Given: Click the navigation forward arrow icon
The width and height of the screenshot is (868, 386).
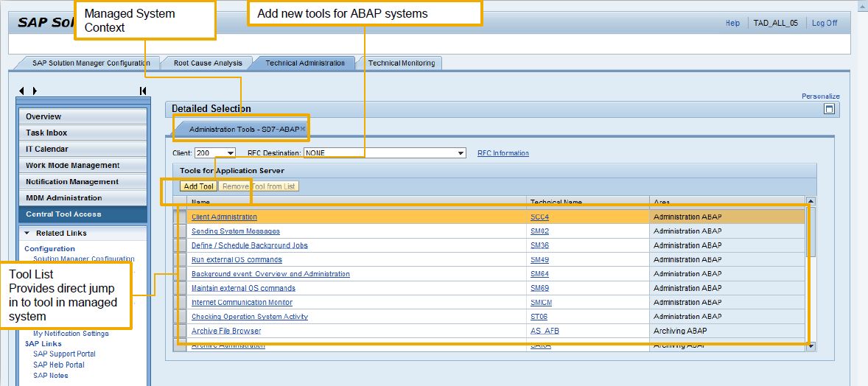Looking at the screenshot, I should [x=35, y=91].
